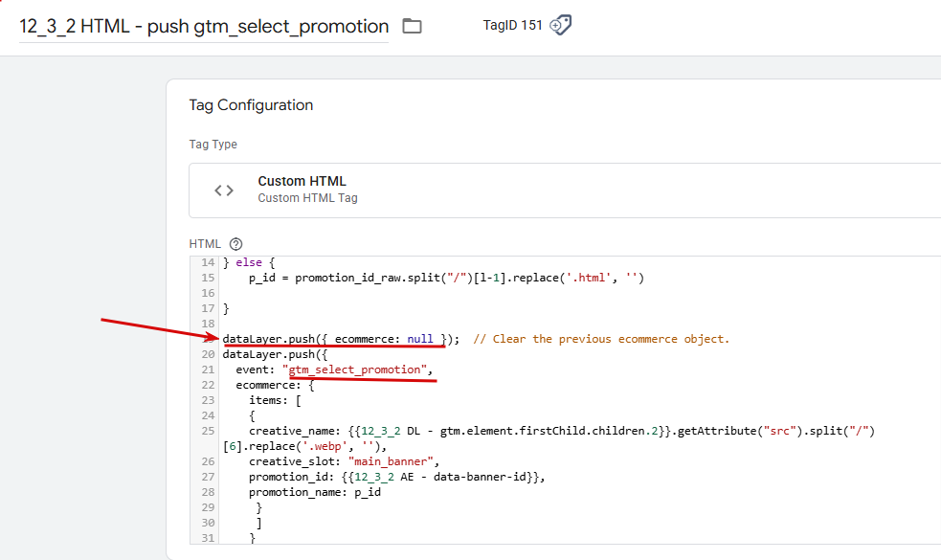
Task: Edit the tag name field
Action: (x=204, y=27)
